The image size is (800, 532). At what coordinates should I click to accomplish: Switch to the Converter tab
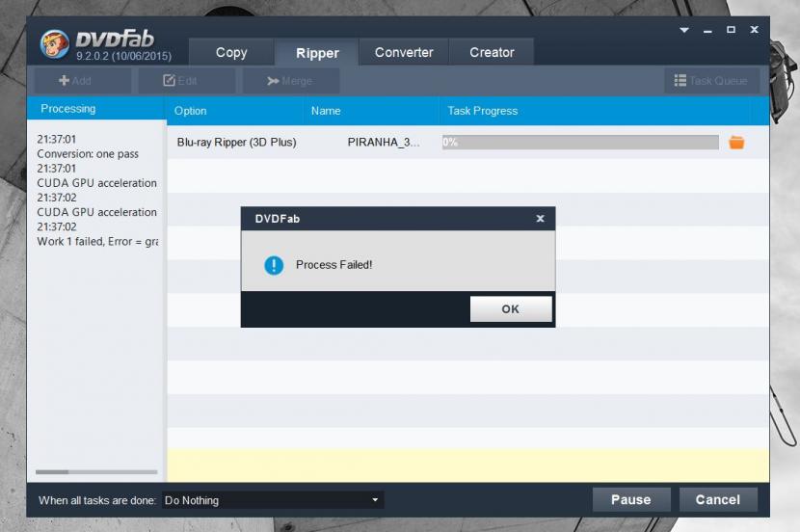coord(404,53)
